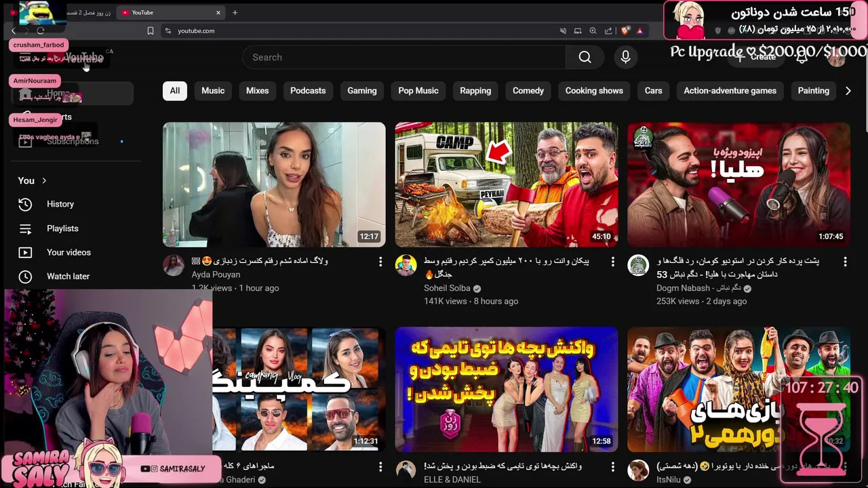Activate voice search microphone
The width and height of the screenshot is (868, 488).
click(625, 58)
